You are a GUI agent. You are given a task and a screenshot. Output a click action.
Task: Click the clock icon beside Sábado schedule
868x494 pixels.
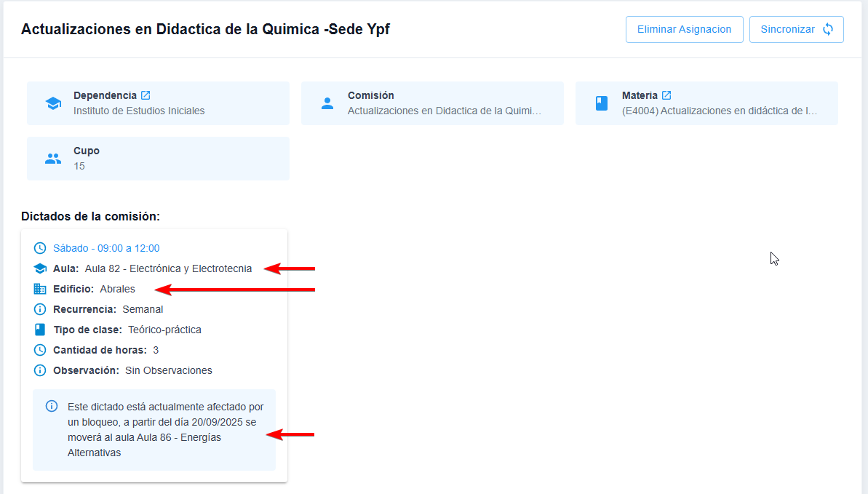click(40, 248)
